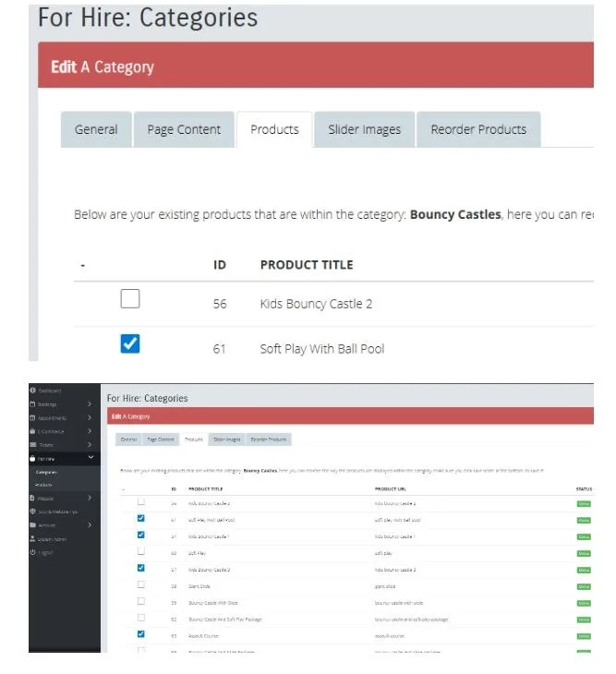Screen dimensions: 616x674
Task: Open Products under For Hire in sidebar
Action: coord(43,485)
